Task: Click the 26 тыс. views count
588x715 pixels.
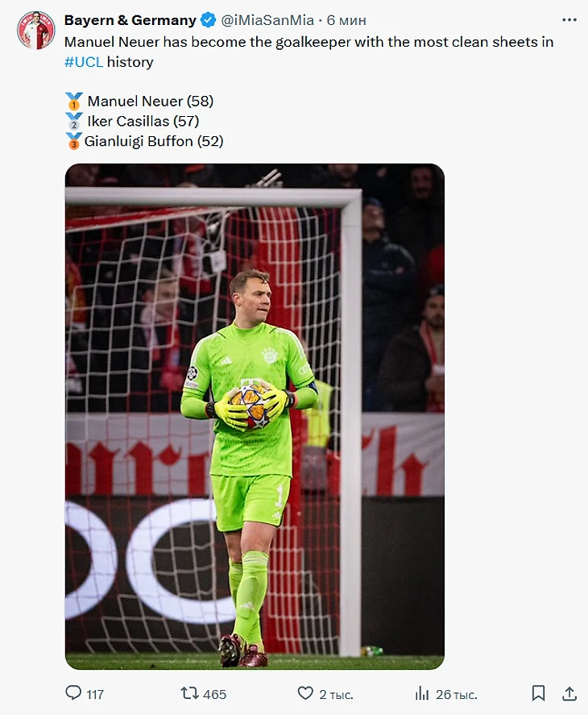Action: click(457, 695)
